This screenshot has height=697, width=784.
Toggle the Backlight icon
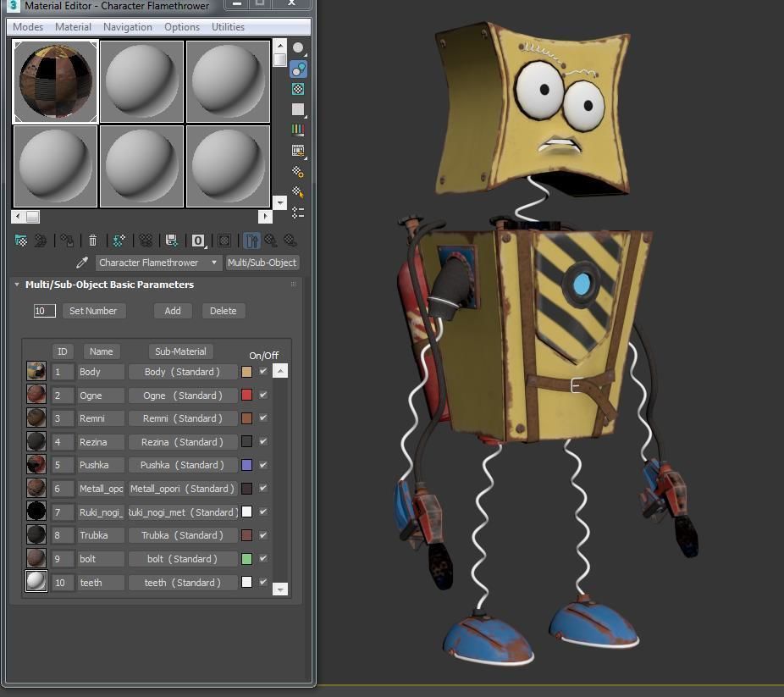click(298, 69)
